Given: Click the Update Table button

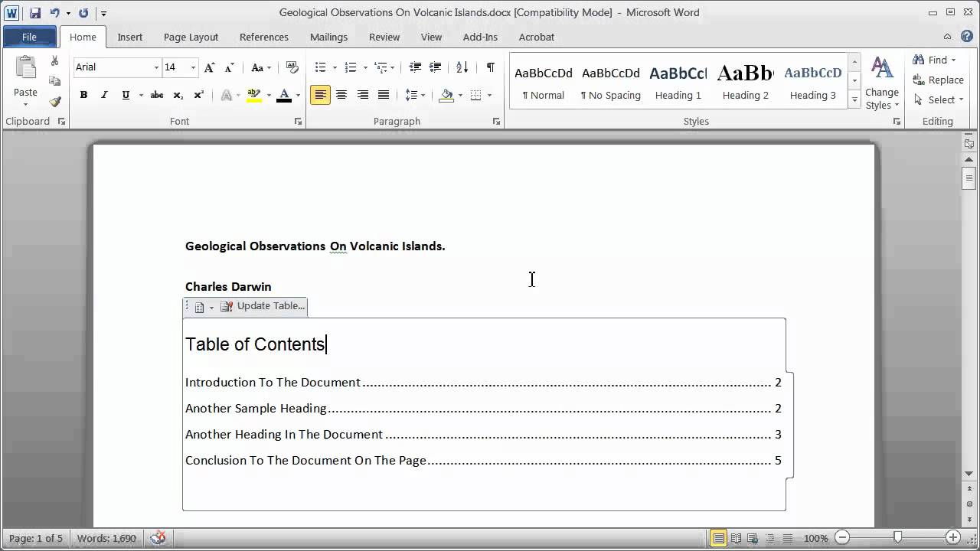Looking at the screenshot, I should (263, 306).
